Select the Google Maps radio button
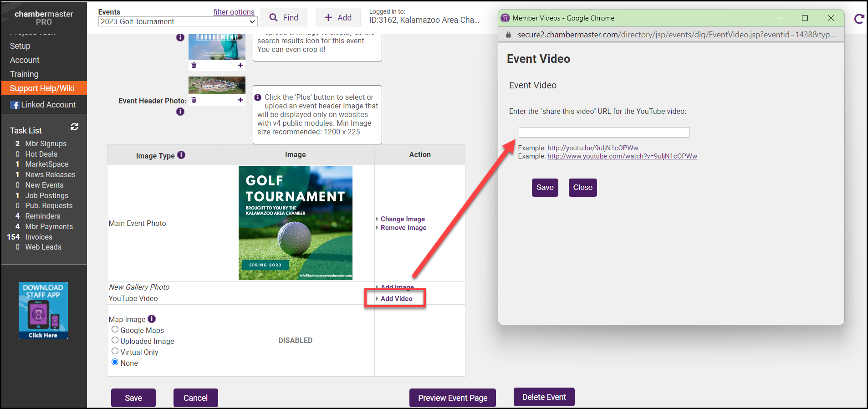This screenshot has height=409, width=868. [x=115, y=329]
